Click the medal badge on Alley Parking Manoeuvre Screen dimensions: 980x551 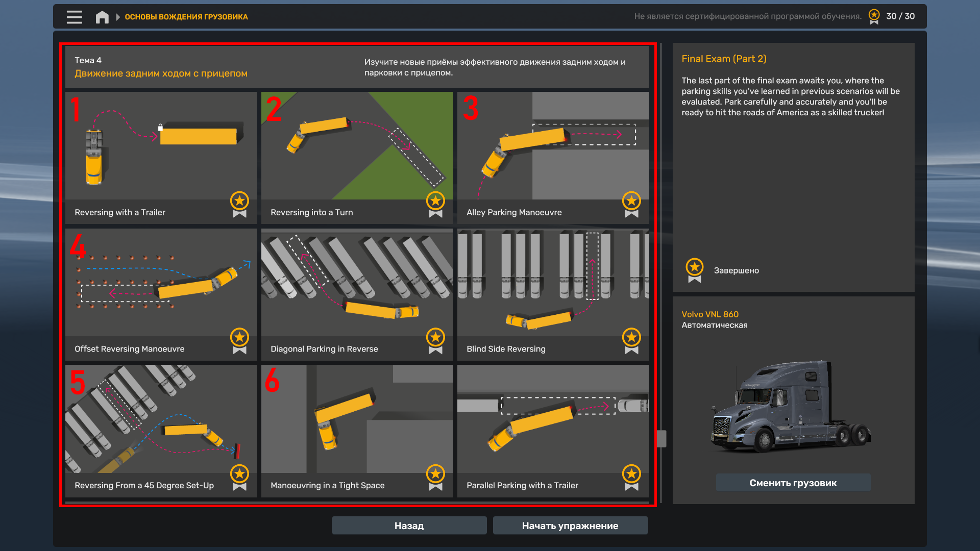coord(631,204)
